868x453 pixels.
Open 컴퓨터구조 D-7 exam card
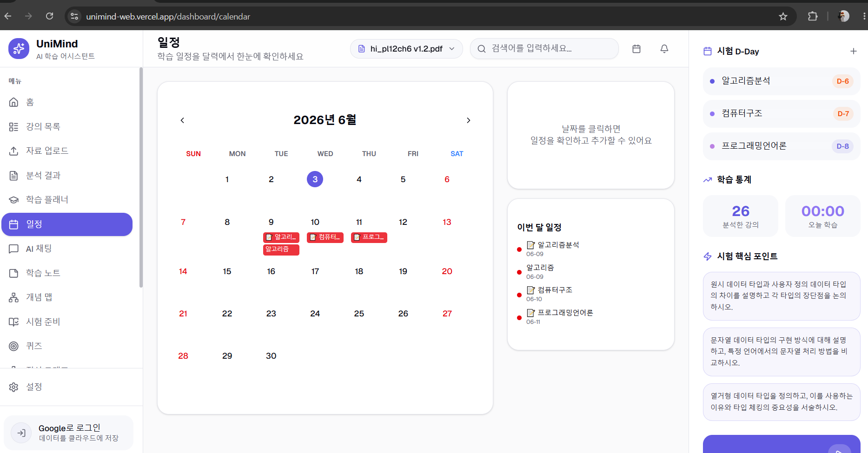[782, 114]
